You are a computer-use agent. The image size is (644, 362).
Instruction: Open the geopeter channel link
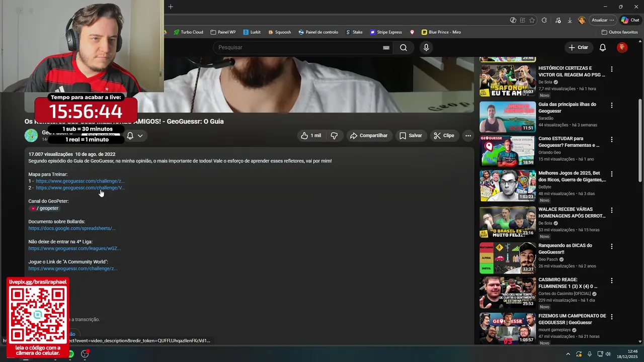44,208
